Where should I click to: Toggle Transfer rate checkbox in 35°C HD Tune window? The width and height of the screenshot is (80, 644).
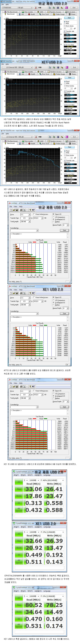click(x=65, y=91)
